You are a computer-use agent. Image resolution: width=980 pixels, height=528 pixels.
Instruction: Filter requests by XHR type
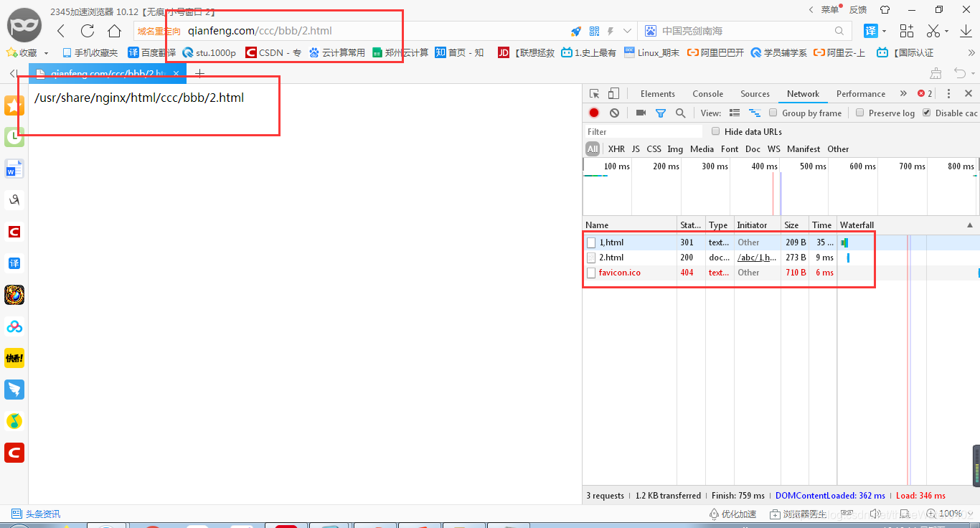tap(616, 149)
